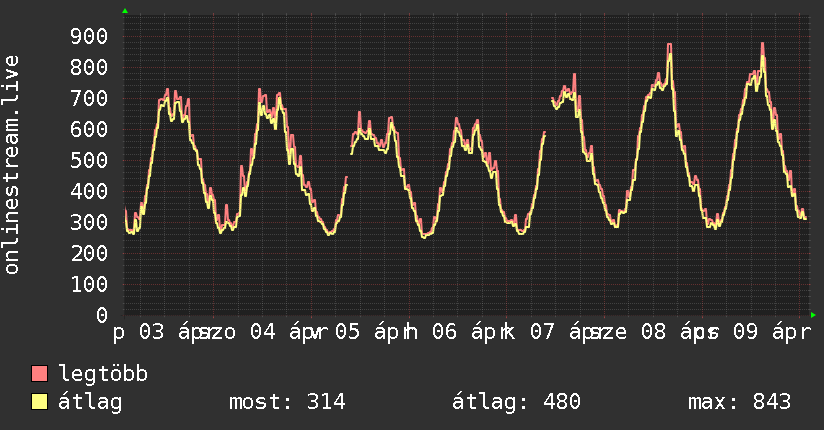Click the 0 y-axis label

pos(101,316)
